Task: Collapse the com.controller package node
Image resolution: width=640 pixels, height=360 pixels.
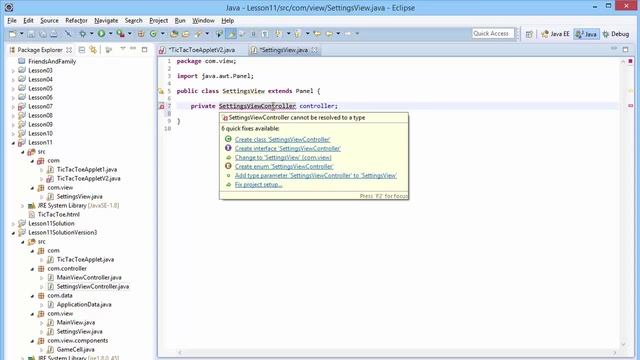Action: [32, 269]
